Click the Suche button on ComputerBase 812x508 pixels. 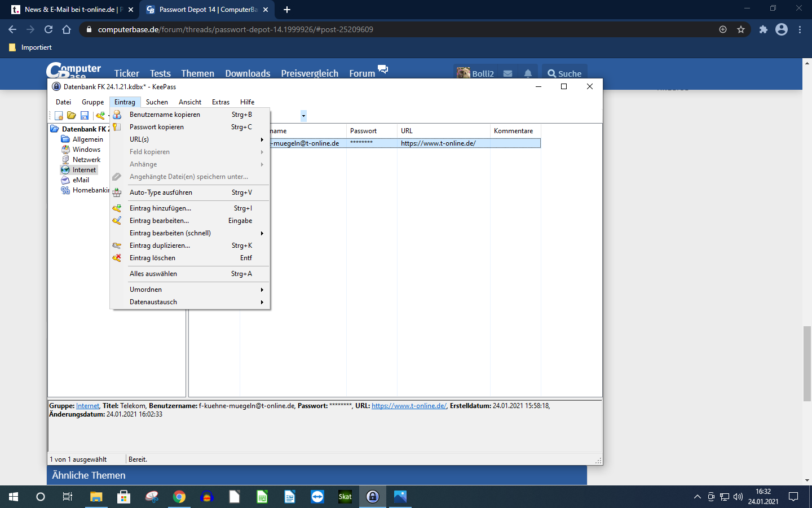(565, 73)
